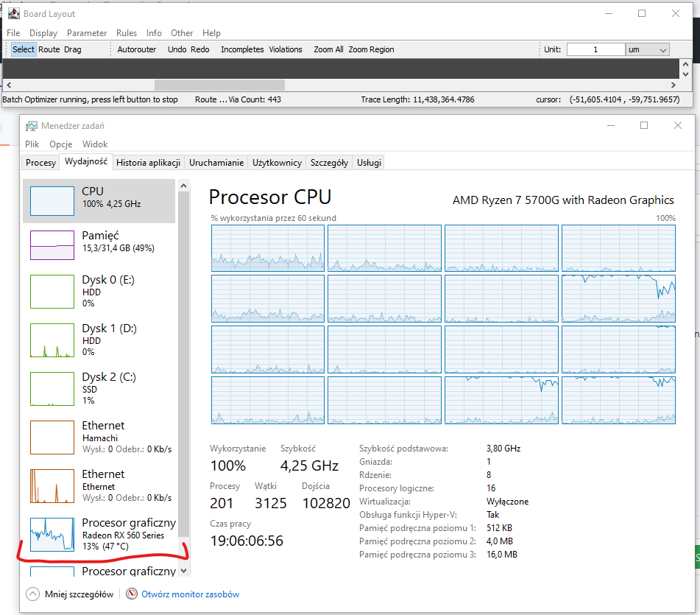Switch to the Usługi tab

(x=369, y=163)
